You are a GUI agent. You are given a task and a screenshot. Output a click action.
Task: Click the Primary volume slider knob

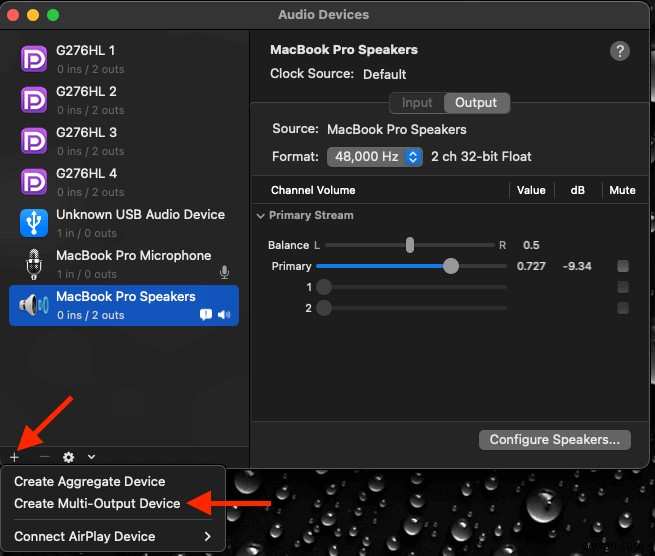451,266
